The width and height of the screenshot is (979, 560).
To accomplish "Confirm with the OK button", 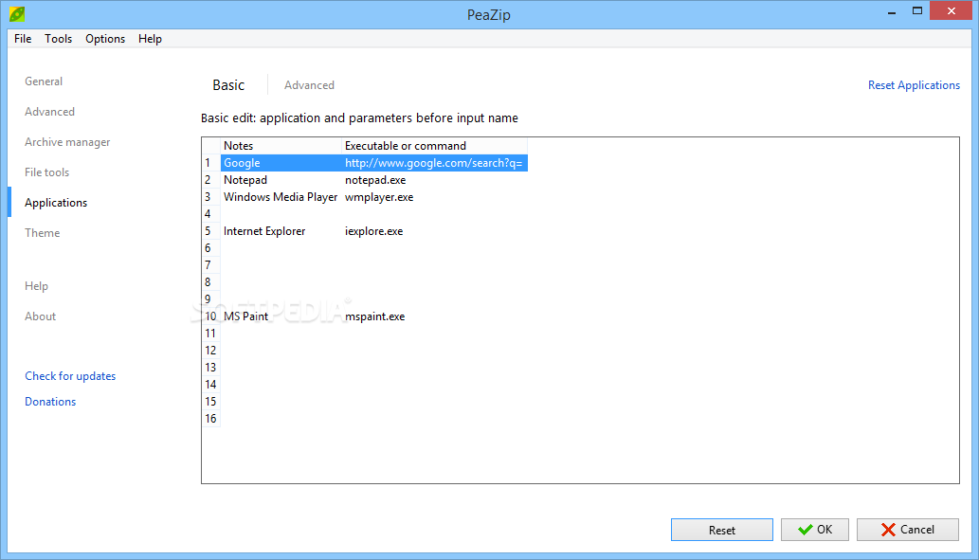I will pos(815,530).
